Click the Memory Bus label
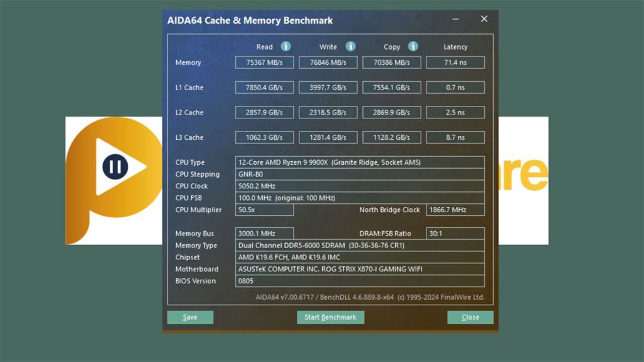This screenshot has height=362, width=644. [x=195, y=233]
